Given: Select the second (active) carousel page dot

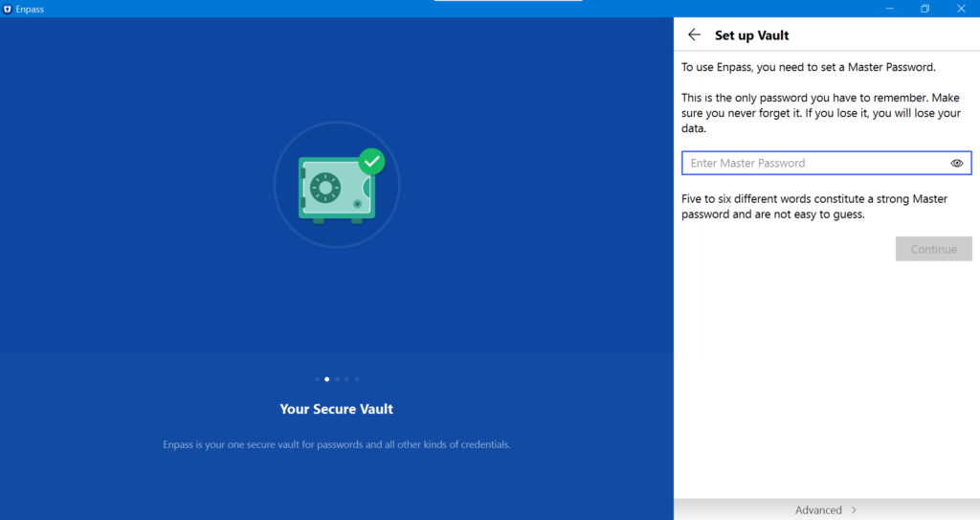Looking at the screenshot, I should point(327,379).
